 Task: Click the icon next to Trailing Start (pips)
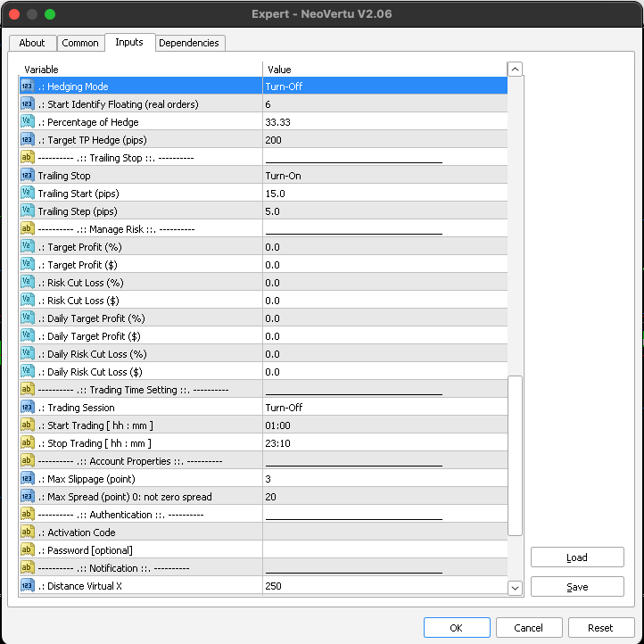coord(27,194)
